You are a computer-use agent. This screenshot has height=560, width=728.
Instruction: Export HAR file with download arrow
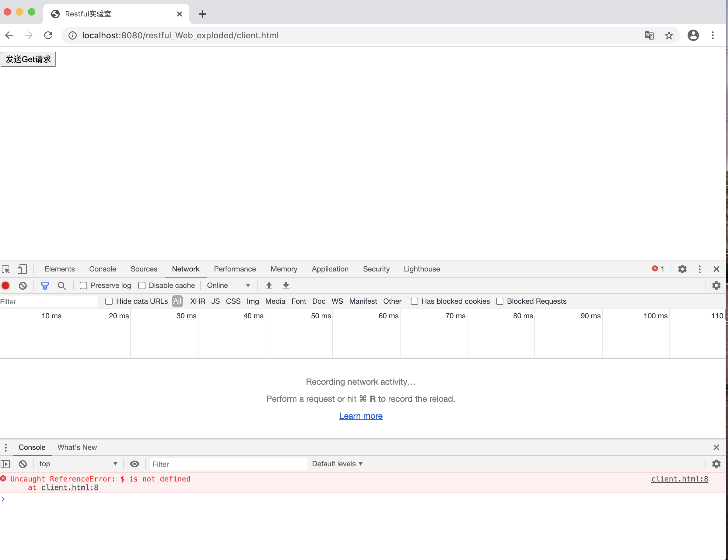pos(286,286)
